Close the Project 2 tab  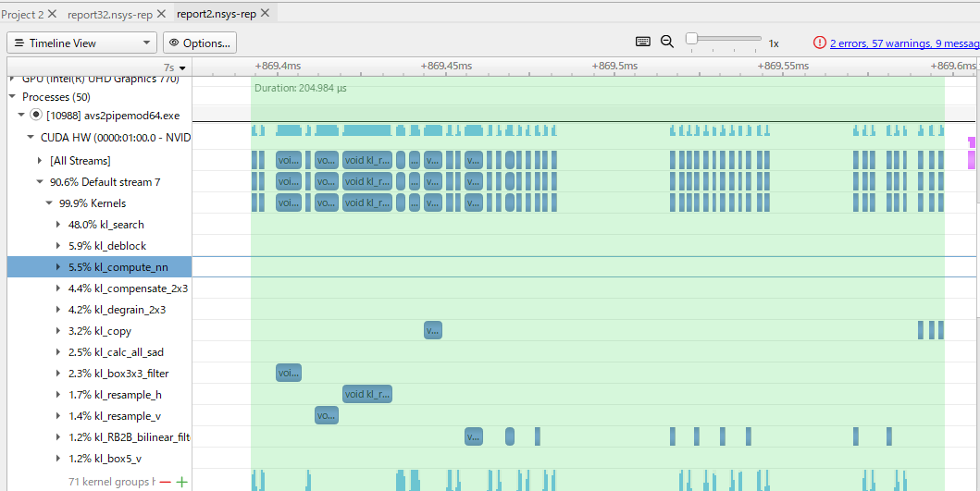coord(52,13)
